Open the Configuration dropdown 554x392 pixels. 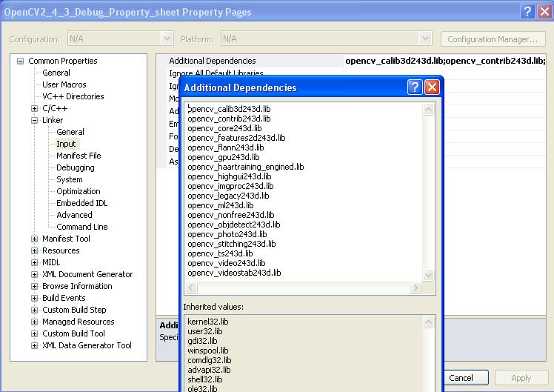(x=167, y=39)
